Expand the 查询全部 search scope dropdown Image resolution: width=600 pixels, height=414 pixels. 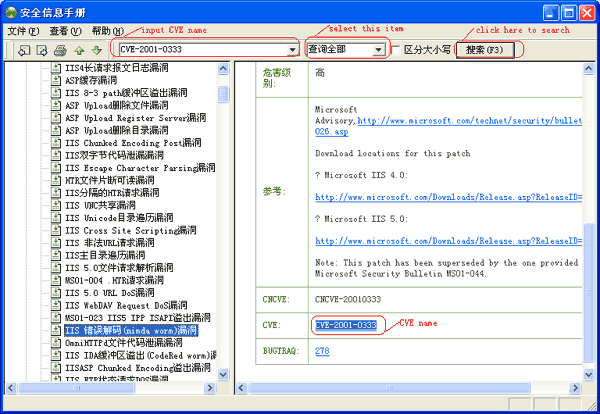(378, 49)
